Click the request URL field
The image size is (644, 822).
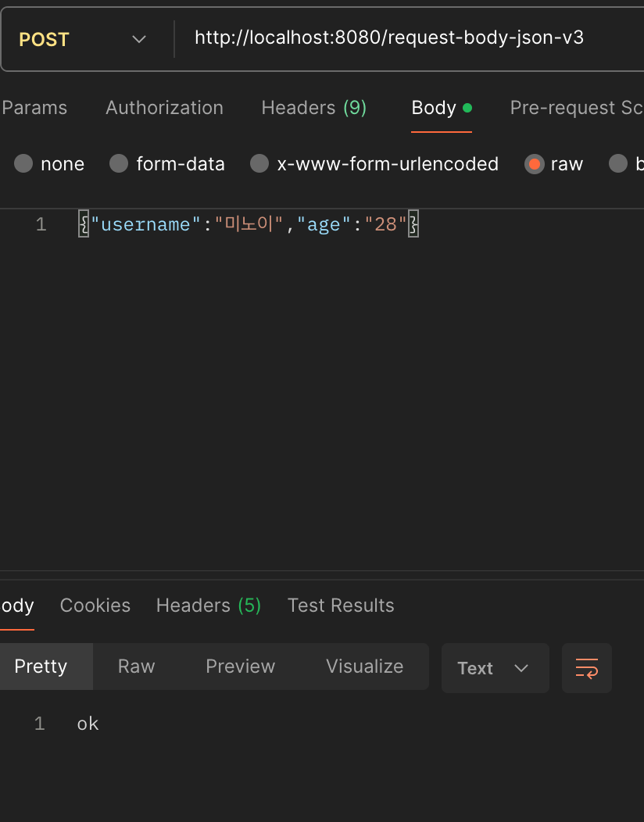click(x=388, y=38)
